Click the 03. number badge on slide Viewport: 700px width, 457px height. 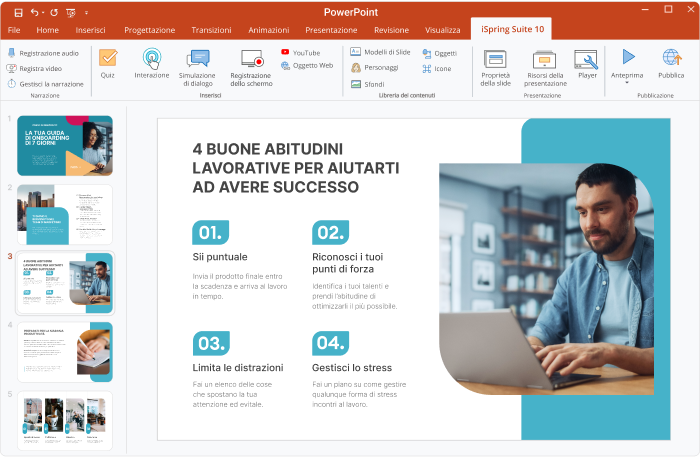211,343
